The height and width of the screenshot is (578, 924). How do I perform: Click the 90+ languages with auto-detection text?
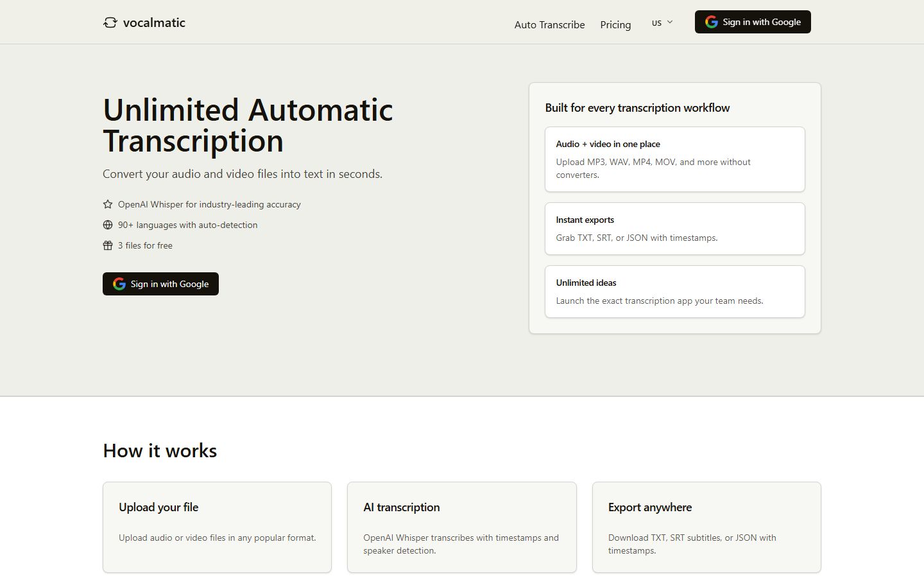click(187, 225)
